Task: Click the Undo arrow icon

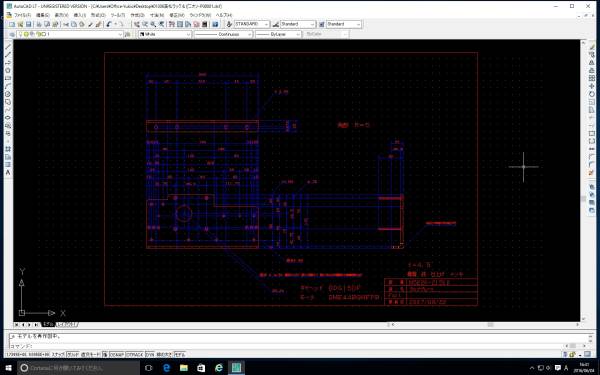Action: click(109, 24)
